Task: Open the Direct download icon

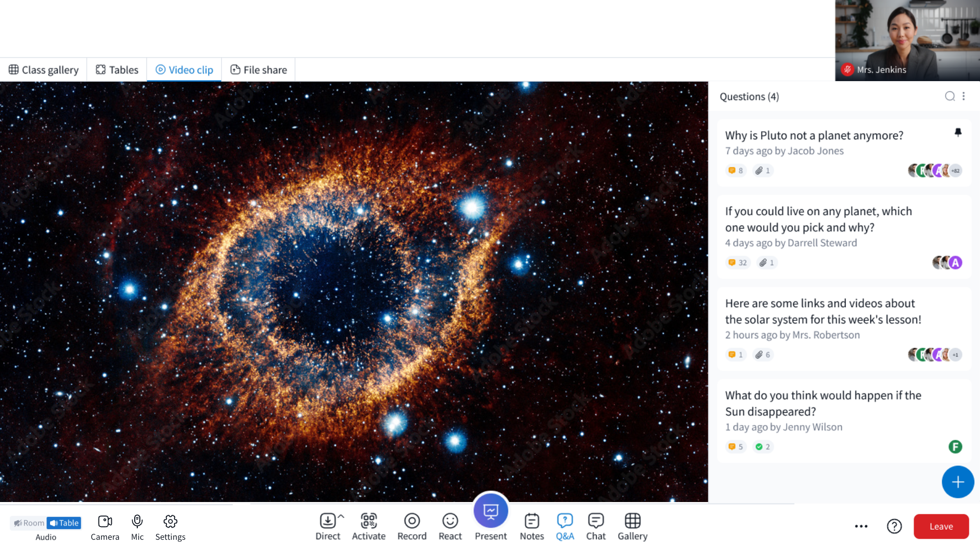Action: click(328, 521)
